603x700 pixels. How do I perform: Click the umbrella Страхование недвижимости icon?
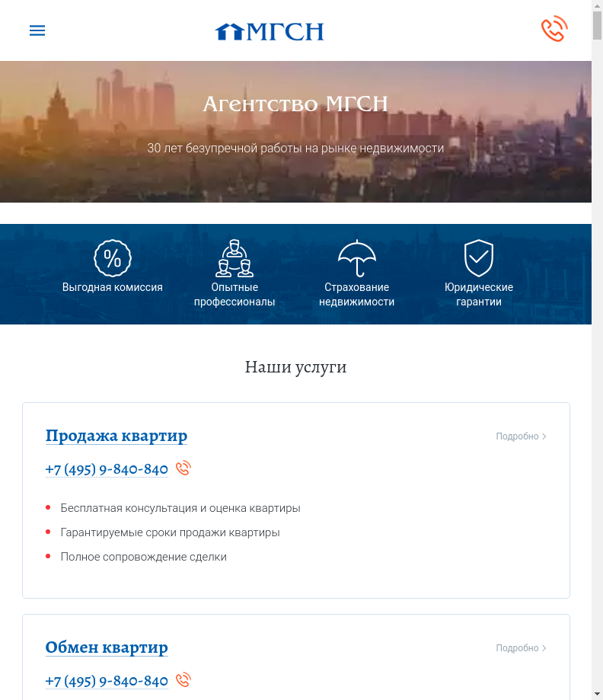[x=356, y=258]
